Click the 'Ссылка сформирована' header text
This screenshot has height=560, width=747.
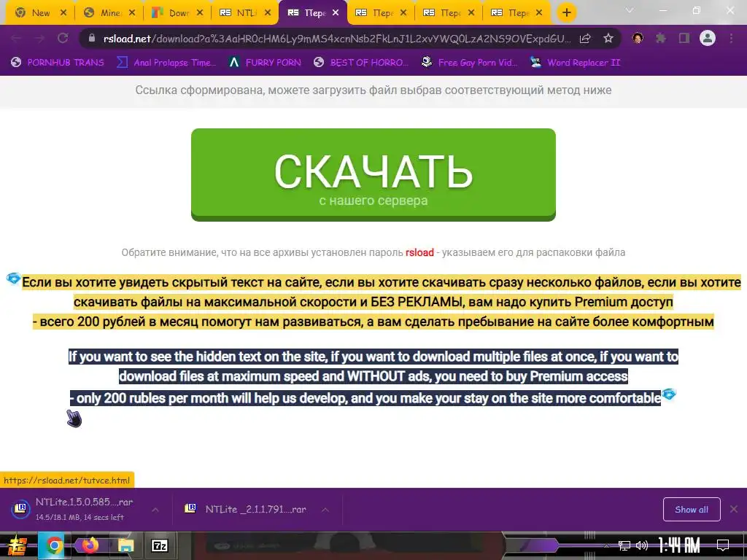coord(373,90)
